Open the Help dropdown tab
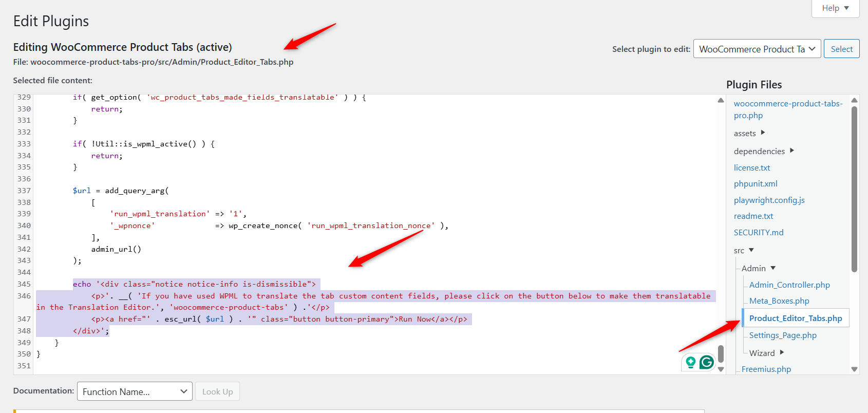This screenshot has height=413, width=868. (835, 8)
